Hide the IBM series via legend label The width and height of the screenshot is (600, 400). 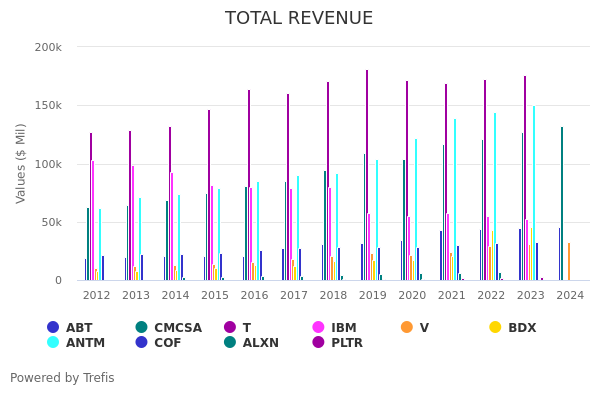click(x=343, y=328)
